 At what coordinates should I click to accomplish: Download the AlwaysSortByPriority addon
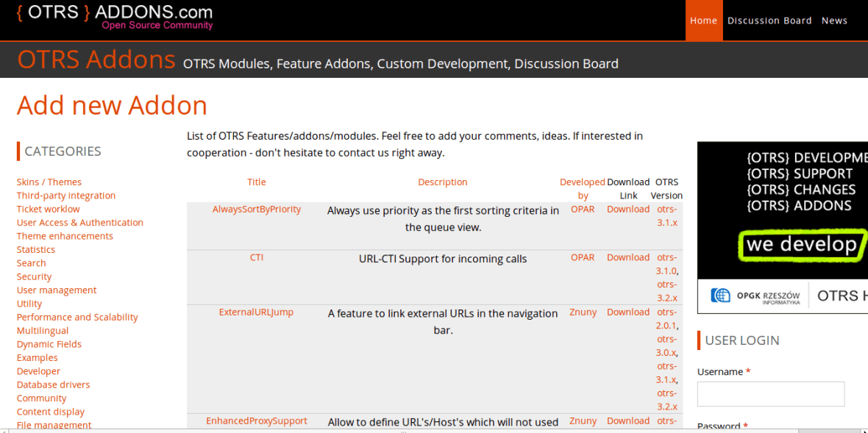[x=627, y=209]
